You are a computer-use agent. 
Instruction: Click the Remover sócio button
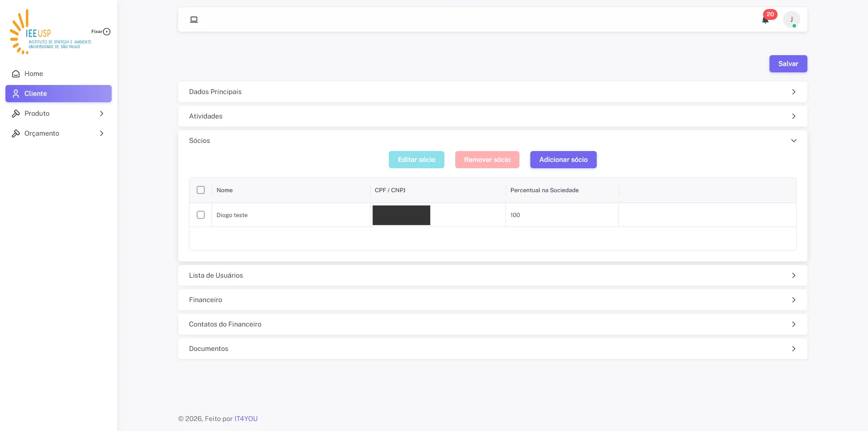tap(487, 160)
